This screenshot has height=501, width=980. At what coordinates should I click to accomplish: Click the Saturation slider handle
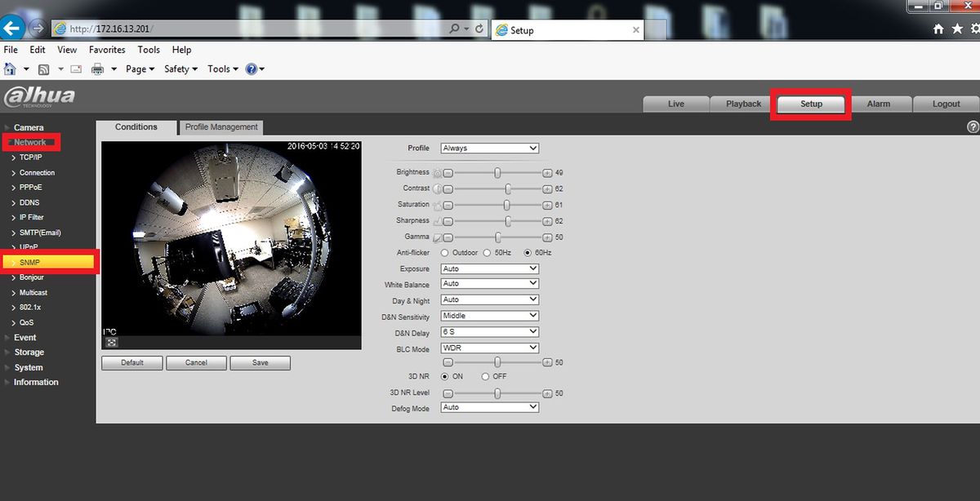[506, 205]
